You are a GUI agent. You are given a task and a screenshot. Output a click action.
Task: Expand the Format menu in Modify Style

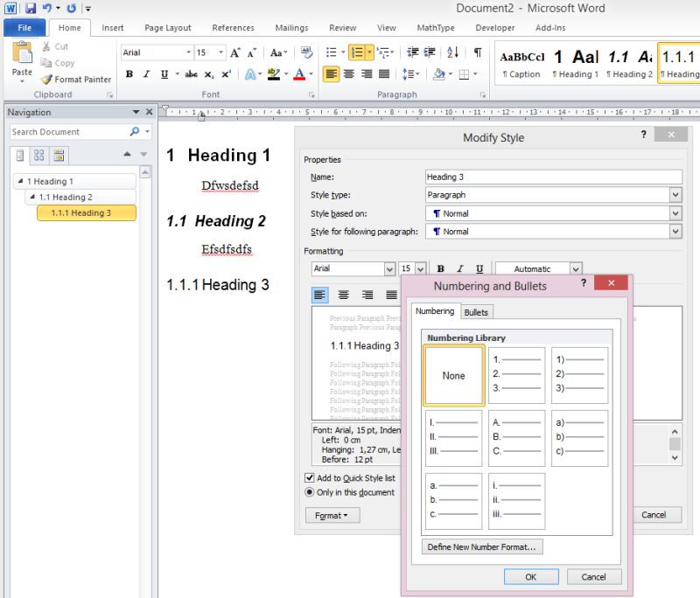pos(332,515)
